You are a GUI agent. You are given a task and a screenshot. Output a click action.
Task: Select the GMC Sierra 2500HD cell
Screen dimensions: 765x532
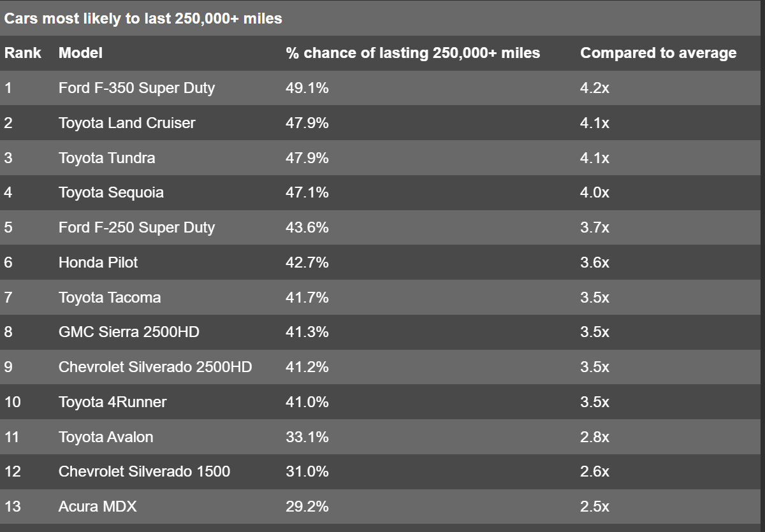[129, 332]
